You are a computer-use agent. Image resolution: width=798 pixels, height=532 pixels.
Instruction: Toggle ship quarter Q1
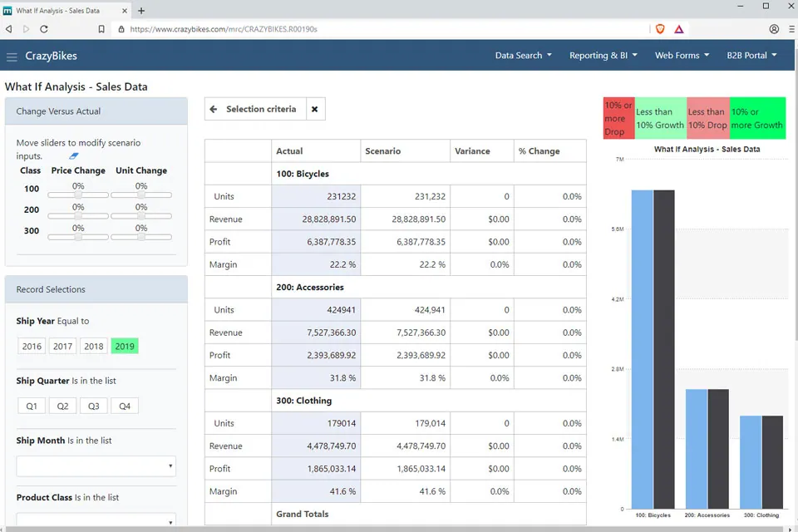point(32,406)
